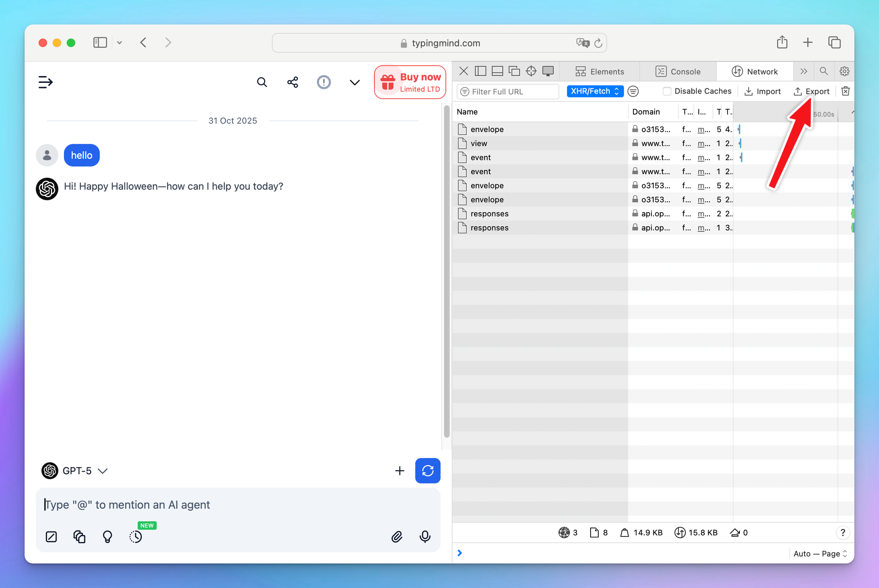Switch to the Console tab
This screenshot has height=588, width=879.
pos(678,72)
